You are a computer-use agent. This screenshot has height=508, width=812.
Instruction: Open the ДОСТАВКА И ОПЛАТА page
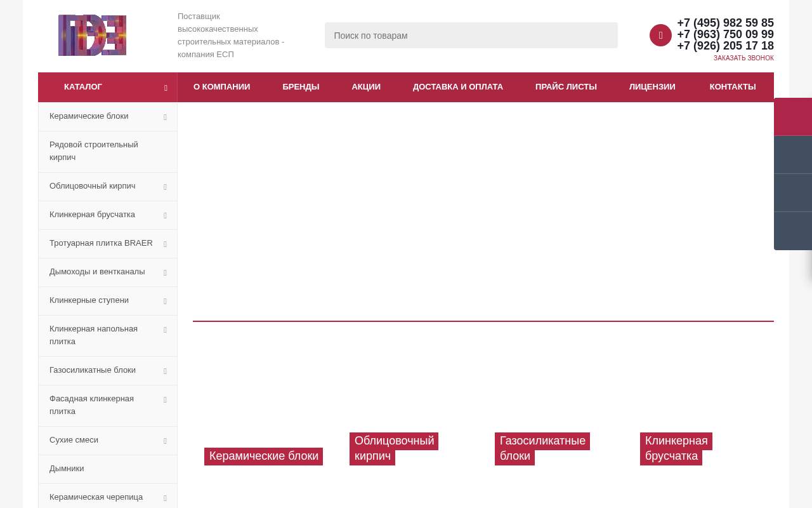pyautogui.click(x=458, y=87)
